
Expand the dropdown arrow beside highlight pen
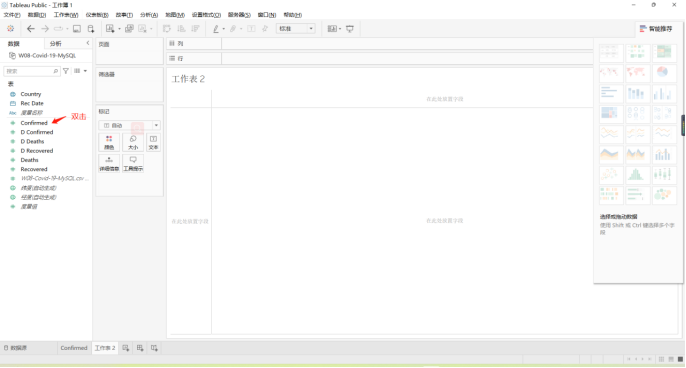224,29
